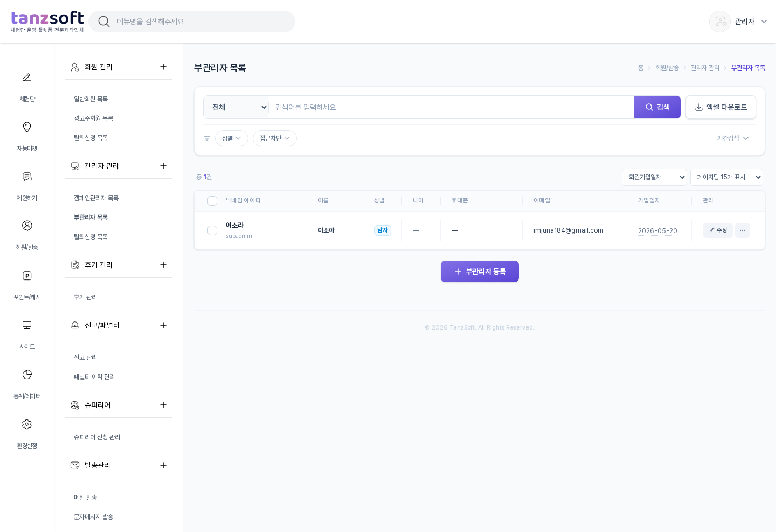The image size is (776, 532).
Task: Toggle the plus expander for 후기 관리
Action: point(163,265)
